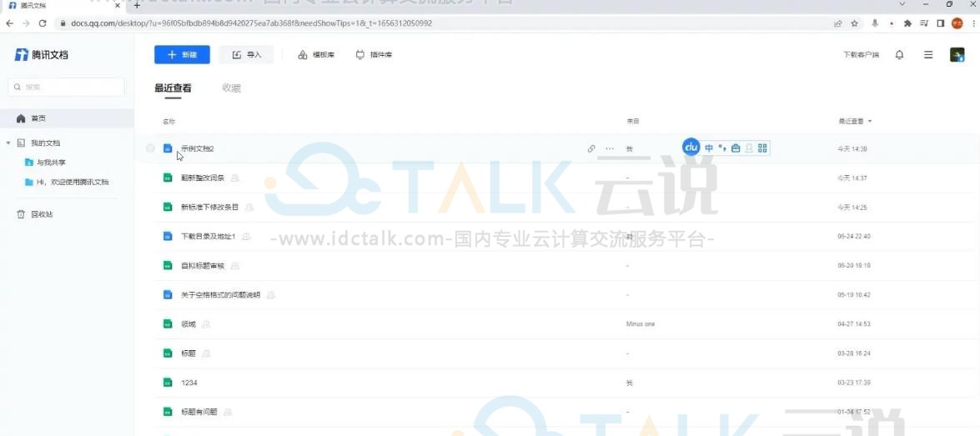Click the green sheet icon of 1234
Viewport: 980px width, 436px height.
click(168, 383)
